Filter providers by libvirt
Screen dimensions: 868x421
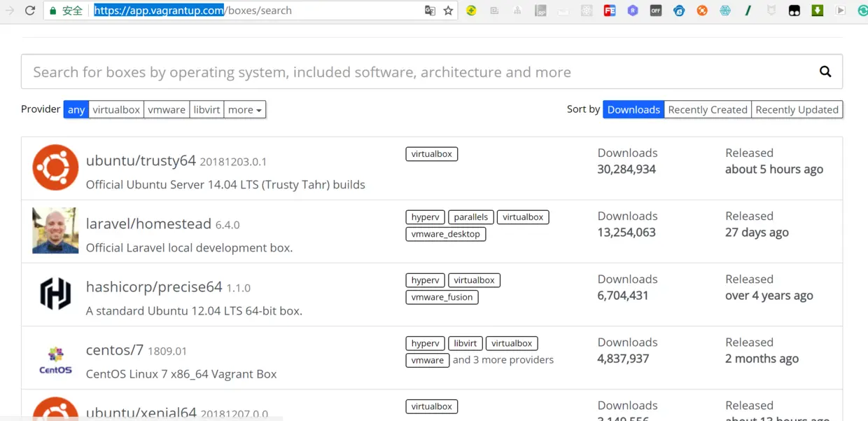(x=206, y=109)
